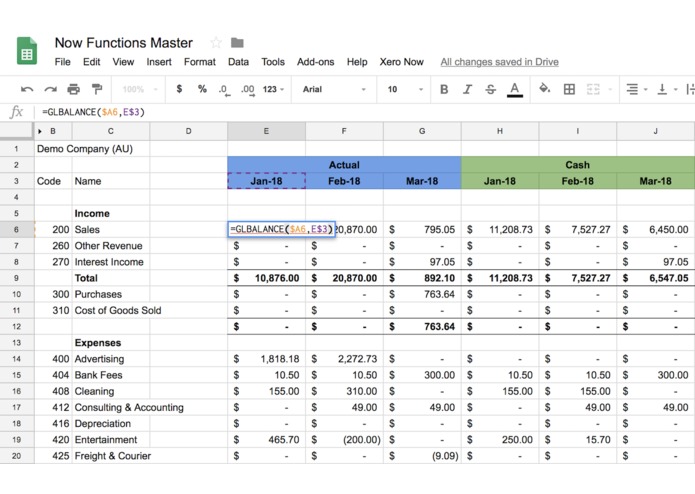The image size is (695, 494).
Task: Select the Total 10,876.00 cell
Action: (266, 278)
